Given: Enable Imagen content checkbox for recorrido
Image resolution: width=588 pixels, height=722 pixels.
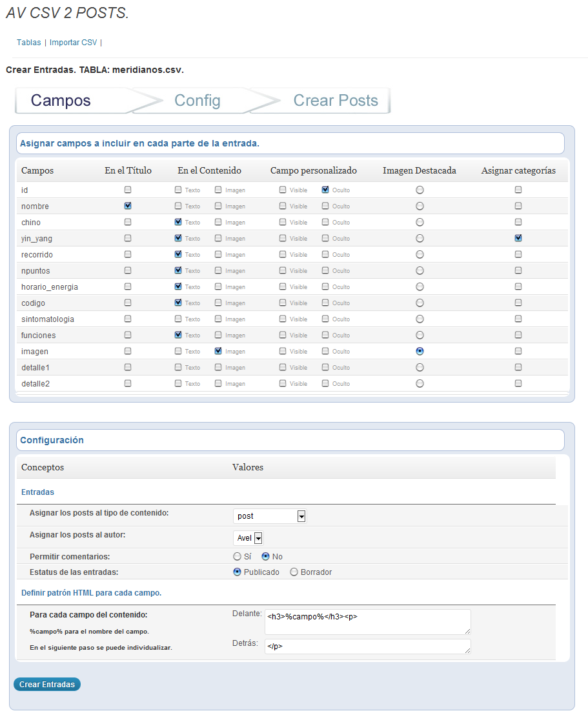Looking at the screenshot, I should [218, 254].
